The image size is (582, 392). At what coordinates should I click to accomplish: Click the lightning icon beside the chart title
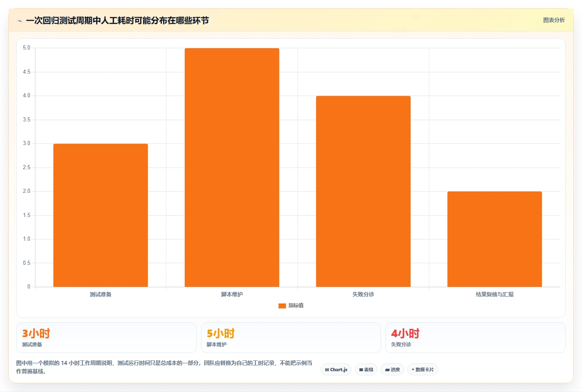20,21
